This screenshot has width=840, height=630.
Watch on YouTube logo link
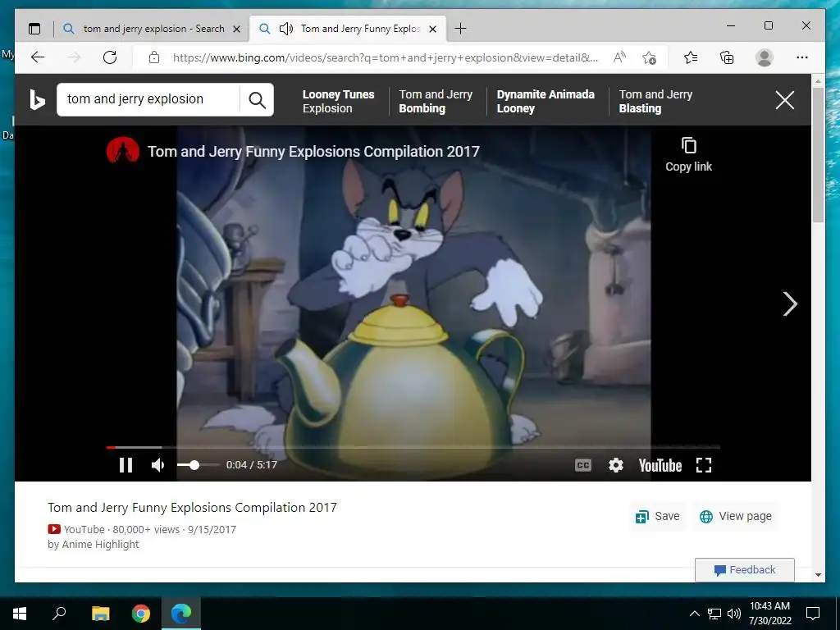point(660,465)
